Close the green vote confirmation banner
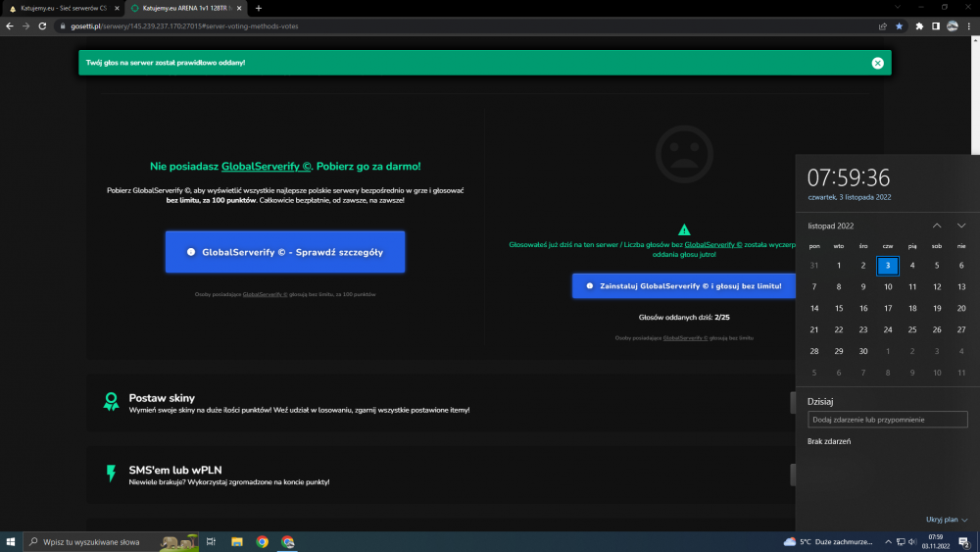The height and width of the screenshot is (552, 980). (x=877, y=63)
